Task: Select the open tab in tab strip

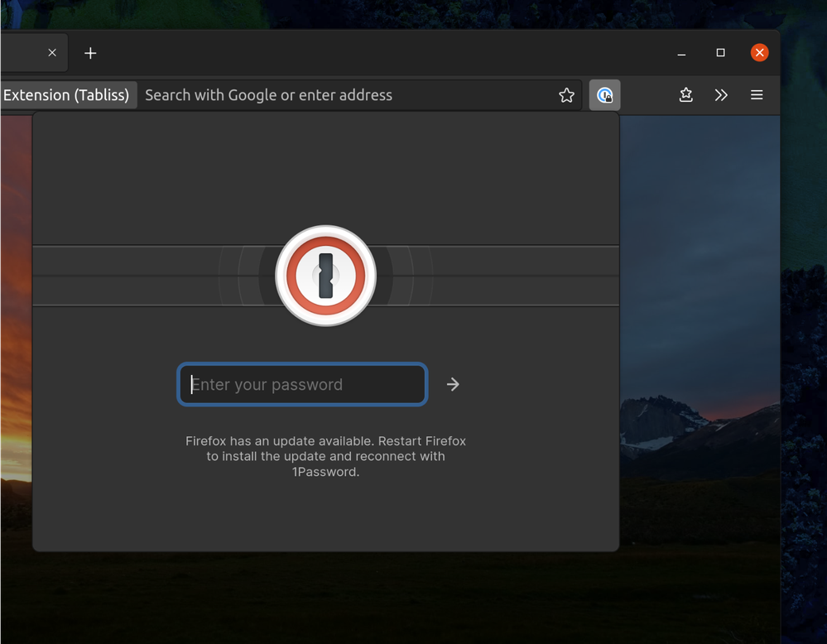Action: pyautogui.click(x=21, y=53)
